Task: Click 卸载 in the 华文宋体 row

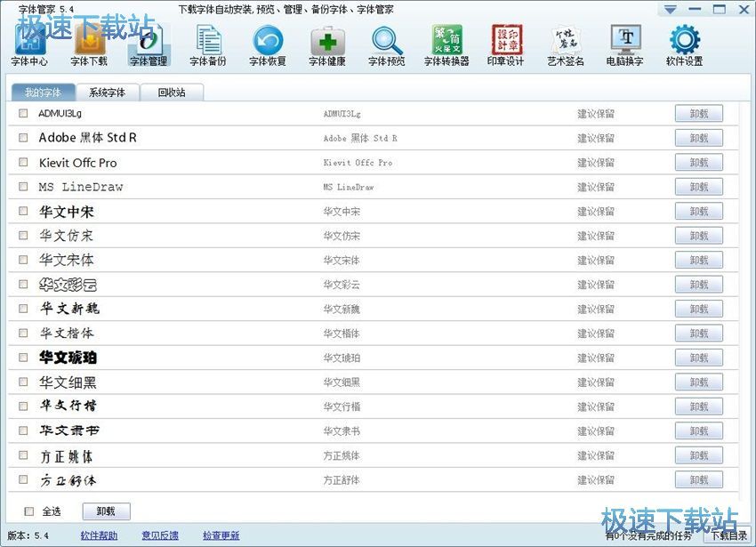Action: pos(698,260)
